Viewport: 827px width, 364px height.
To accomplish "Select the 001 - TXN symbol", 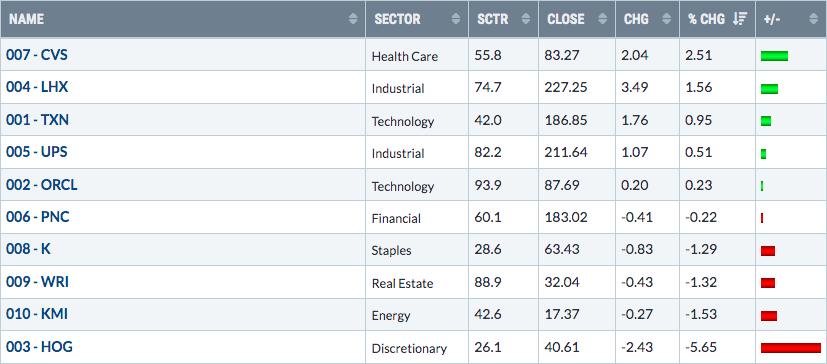I will click(x=37, y=120).
